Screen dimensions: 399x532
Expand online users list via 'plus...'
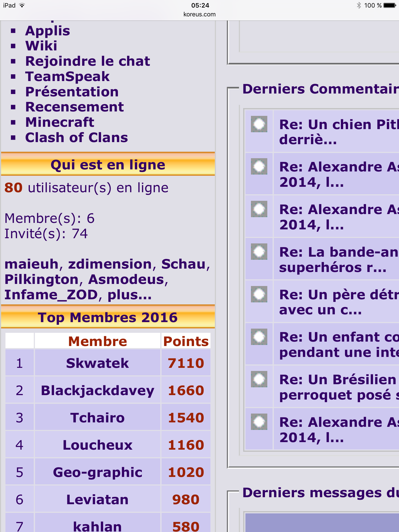tap(129, 295)
